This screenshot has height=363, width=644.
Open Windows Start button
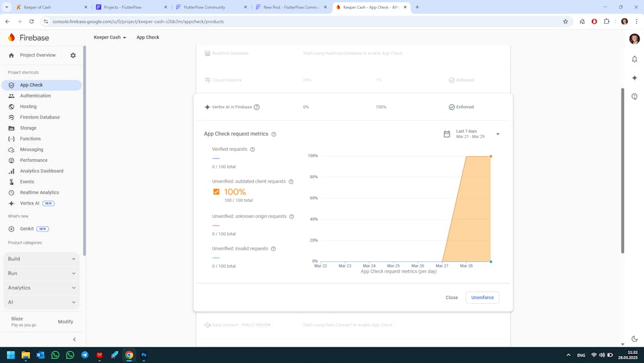11,355
